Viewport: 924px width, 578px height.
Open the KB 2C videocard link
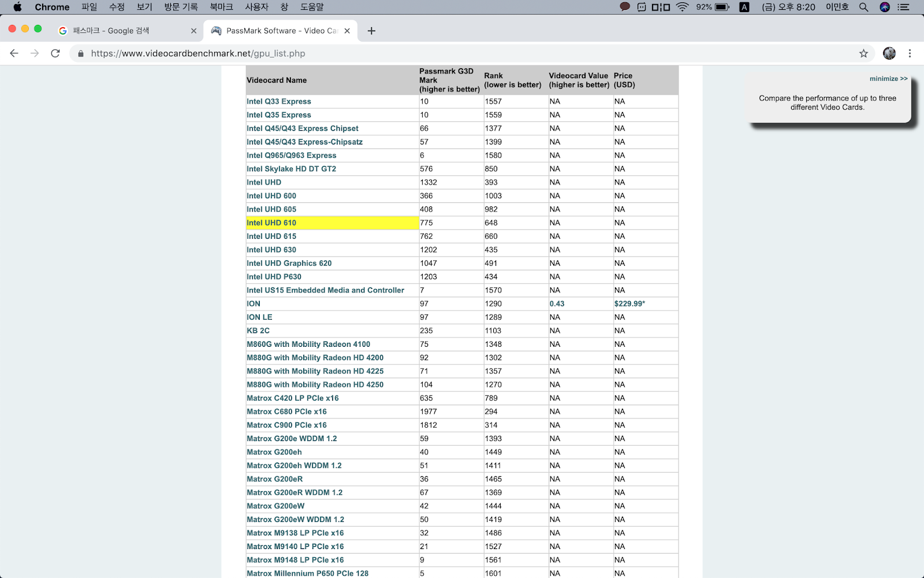pyautogui.click(x=258, y=331)
